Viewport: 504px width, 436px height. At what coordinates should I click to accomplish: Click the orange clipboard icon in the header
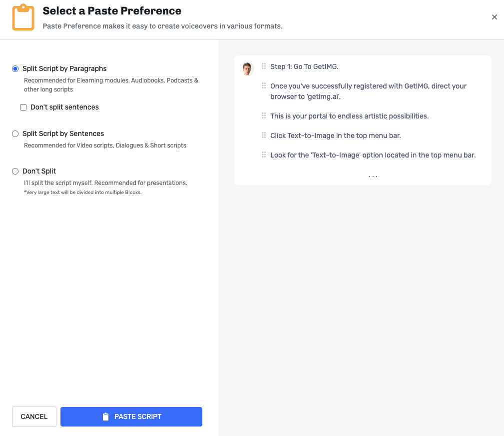click(x=23, y=17)
